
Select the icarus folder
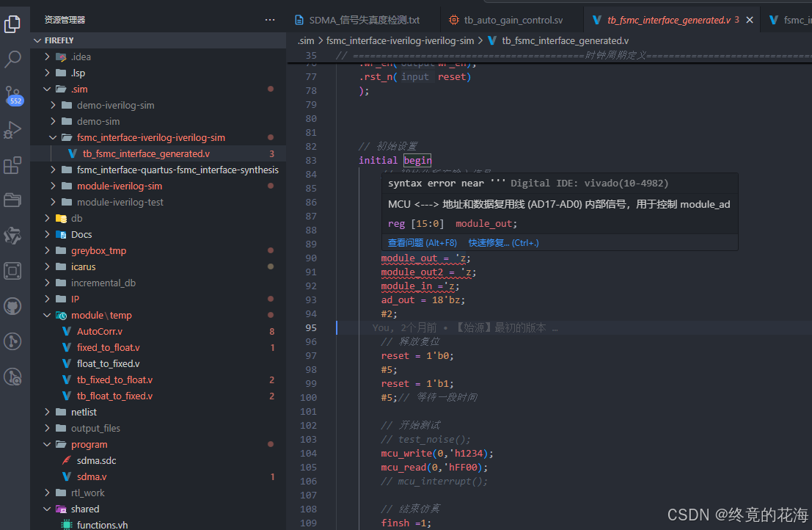coord(158,266)
